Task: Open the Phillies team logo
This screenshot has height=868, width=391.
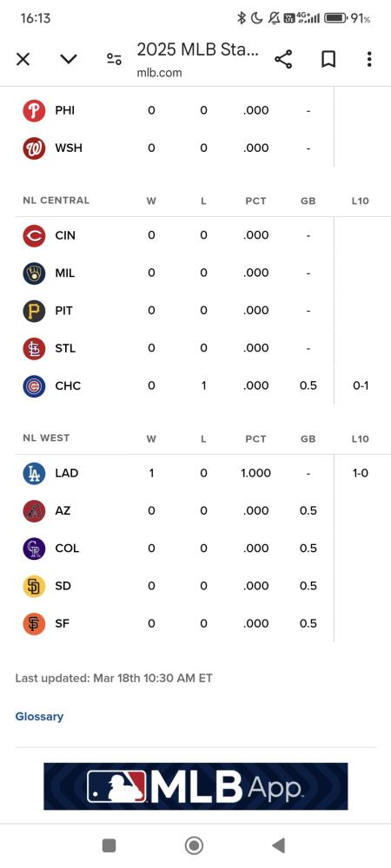Action: pos(34,111)
